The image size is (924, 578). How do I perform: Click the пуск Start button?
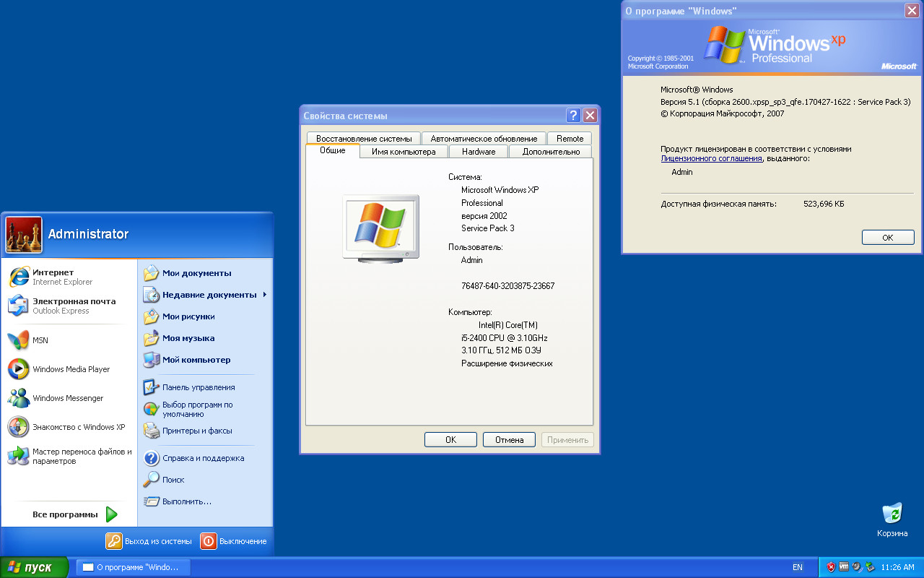click(35, 567)
